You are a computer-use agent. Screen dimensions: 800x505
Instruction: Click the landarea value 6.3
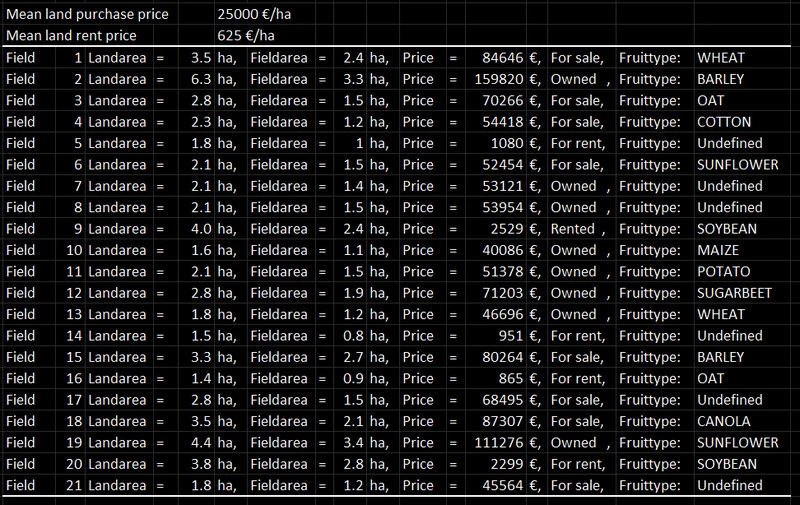pyautogui.click(x=201, y=79)
